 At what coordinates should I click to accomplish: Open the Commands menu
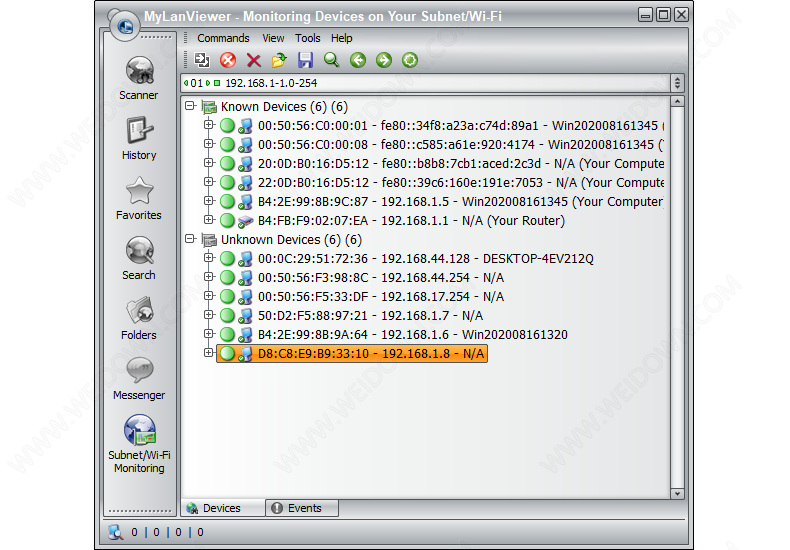pyautogui.click(x=223, y=38)
